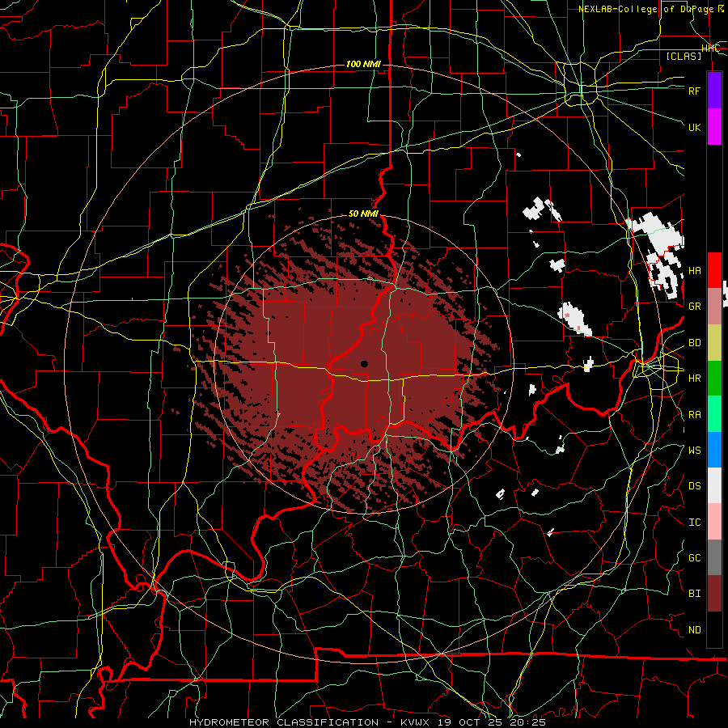Click the 'UK' legend label

[694, 127]
